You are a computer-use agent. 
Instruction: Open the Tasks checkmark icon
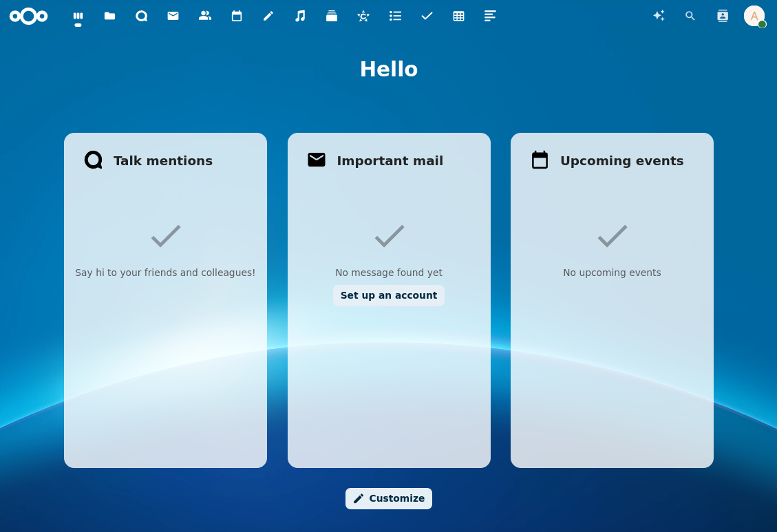click(427, 17)
